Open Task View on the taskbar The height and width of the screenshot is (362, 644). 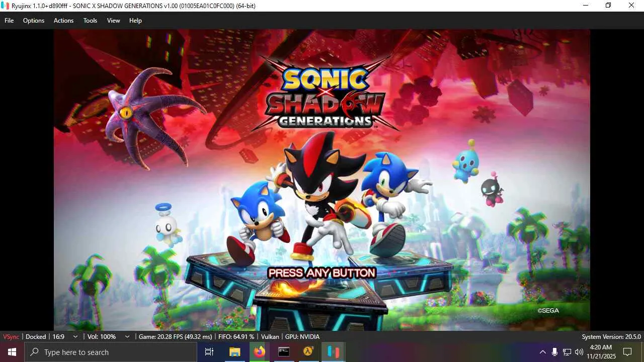[209, 352]
